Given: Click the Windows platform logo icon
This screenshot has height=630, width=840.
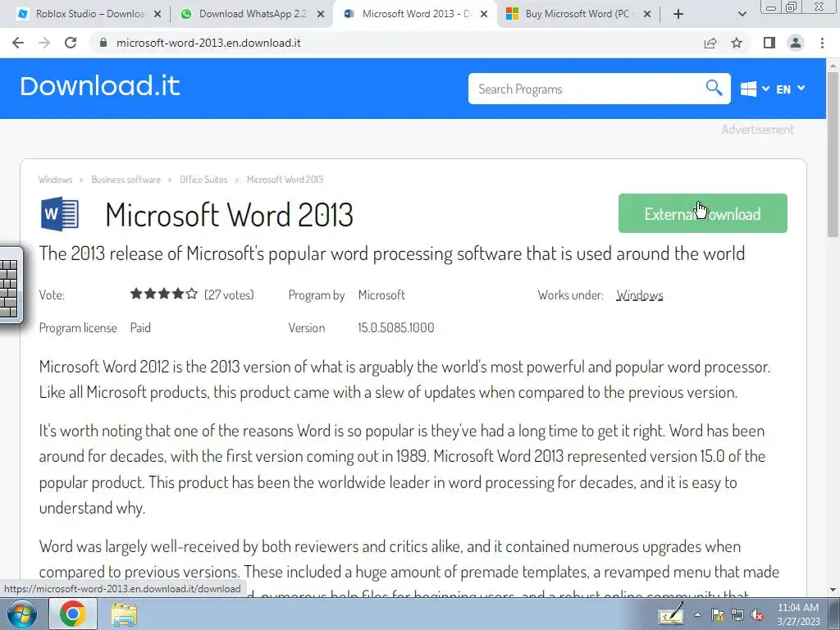Looking at the screenshot, I should click(748, 89).
